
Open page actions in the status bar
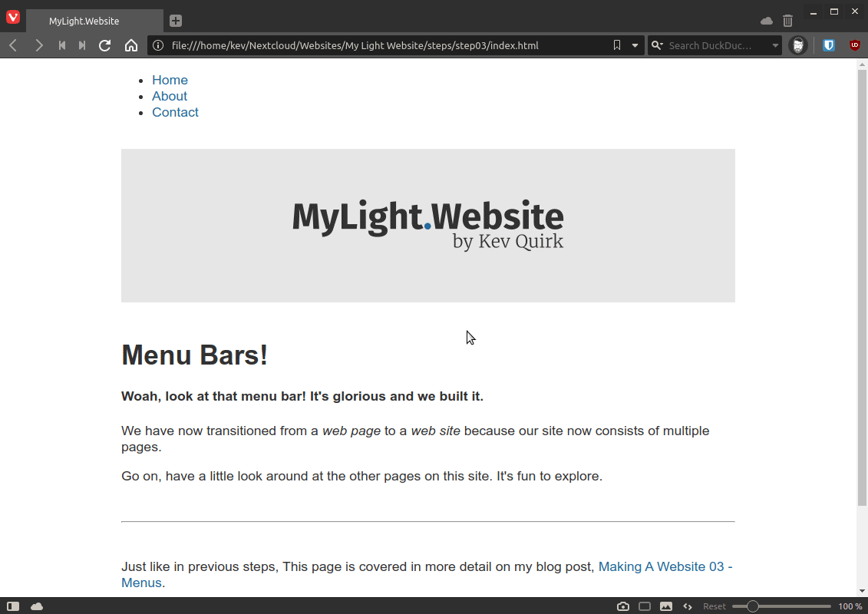(687, 606)
